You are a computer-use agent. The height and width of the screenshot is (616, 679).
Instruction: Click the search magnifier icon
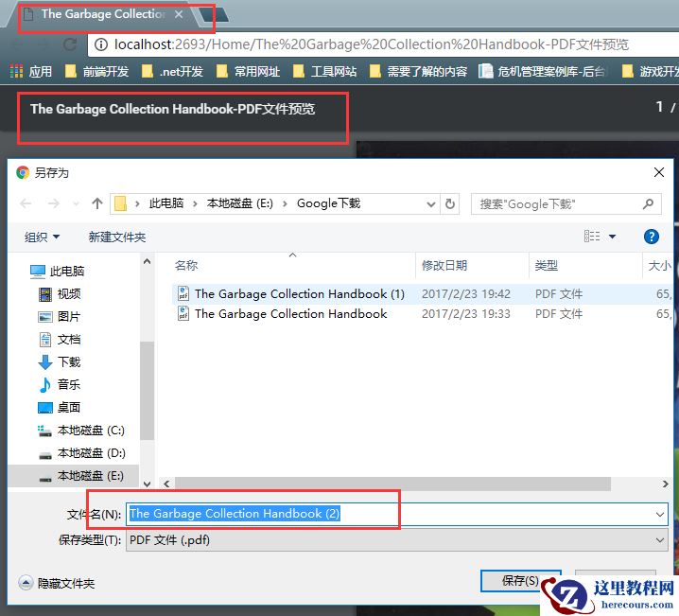pyautogui.click(x=648, y=203)
